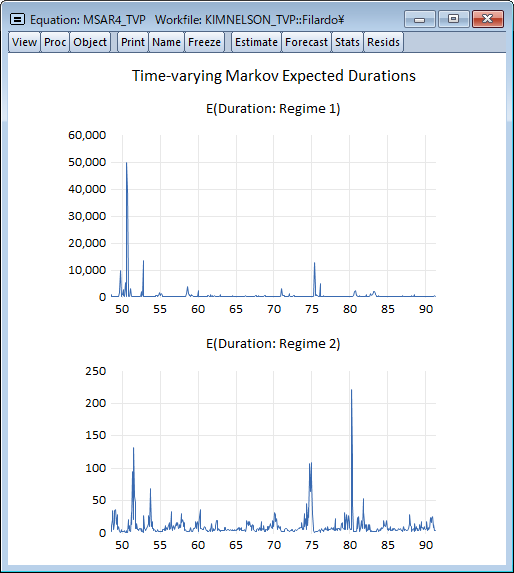Click the Forecast button
The image size is (514, 573).
[306, 42]
